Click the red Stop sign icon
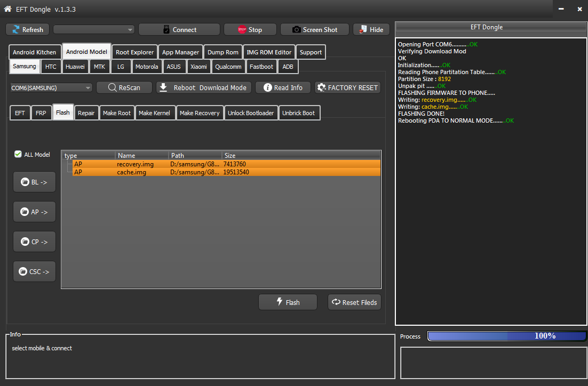588x386 pixels. tap(242, 29)
